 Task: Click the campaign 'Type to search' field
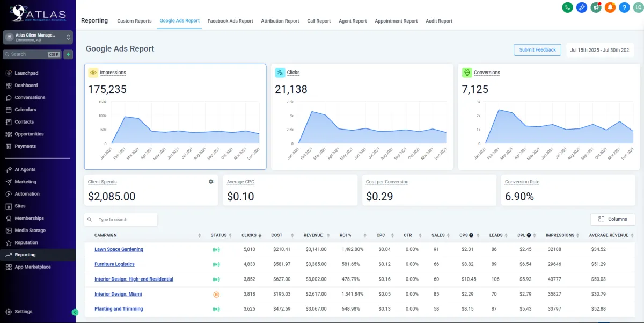pos(126,220)
